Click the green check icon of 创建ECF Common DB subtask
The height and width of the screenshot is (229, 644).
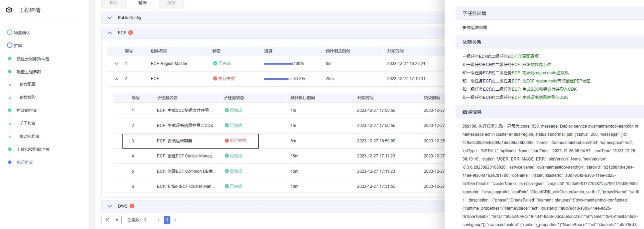(x=227, y=171)
